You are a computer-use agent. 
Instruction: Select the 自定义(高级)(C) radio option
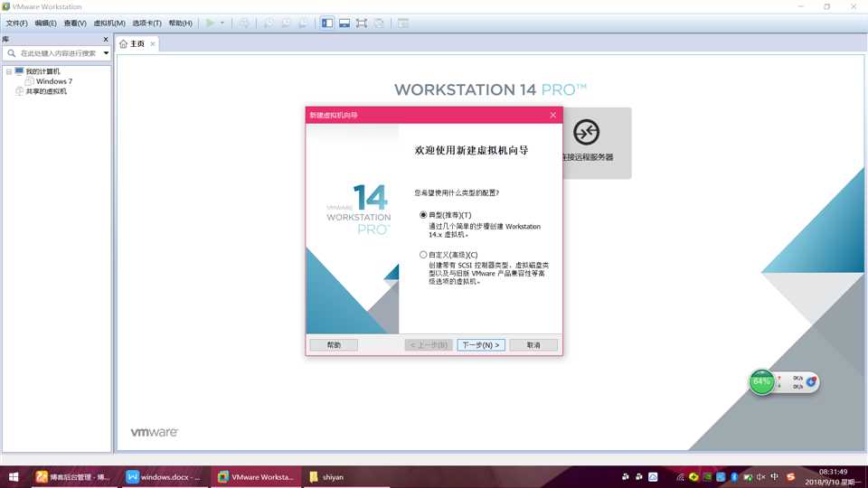(423, 255)
